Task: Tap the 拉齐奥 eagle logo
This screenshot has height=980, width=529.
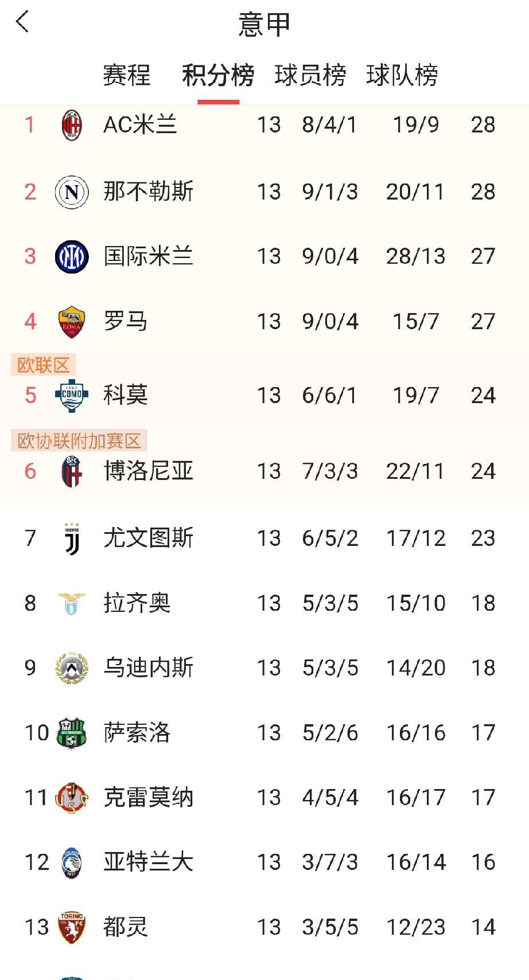Action: coord(72,603)
